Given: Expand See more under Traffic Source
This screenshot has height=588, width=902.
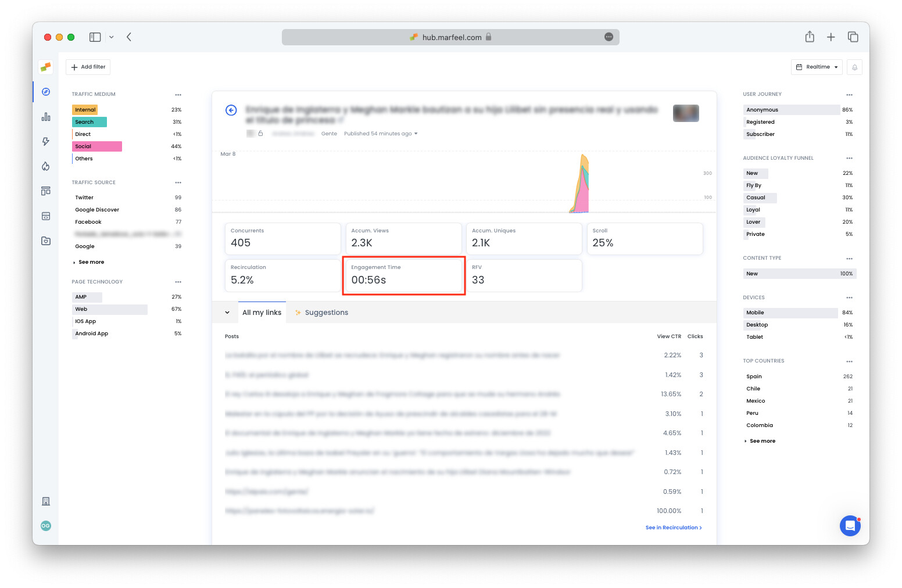Looking at the screenshot, I should point(91,262).
